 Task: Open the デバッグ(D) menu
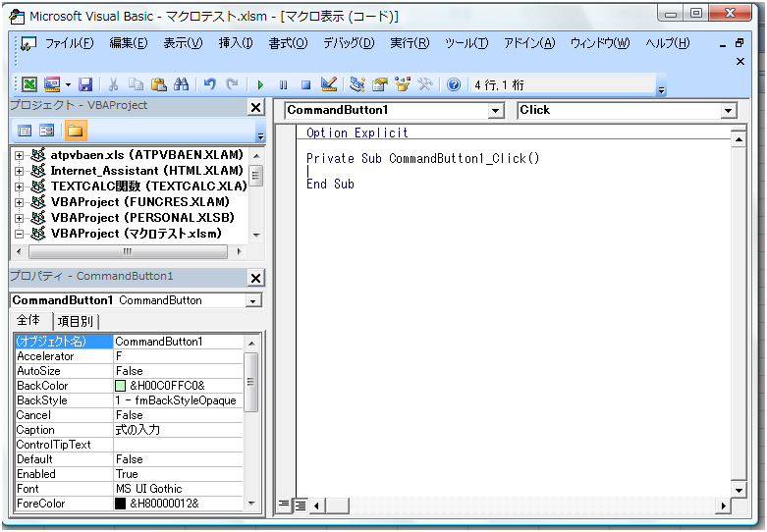pyautogui.click(x=349, y=43)
